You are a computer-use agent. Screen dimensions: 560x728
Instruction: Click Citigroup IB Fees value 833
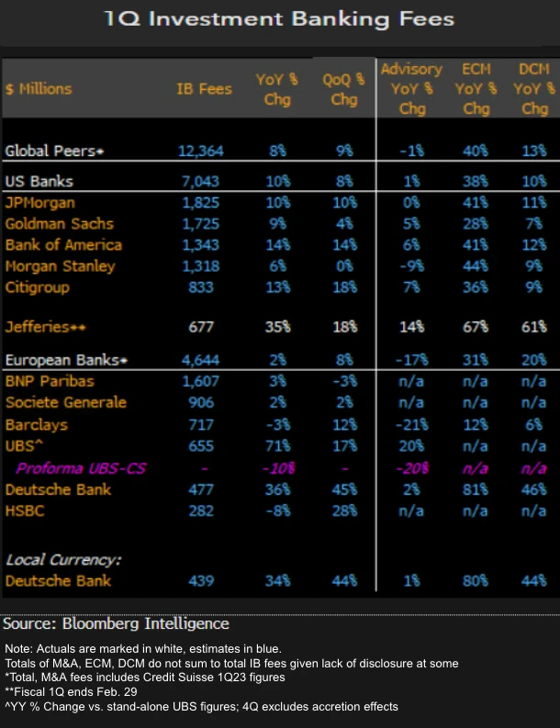point(201,287)
